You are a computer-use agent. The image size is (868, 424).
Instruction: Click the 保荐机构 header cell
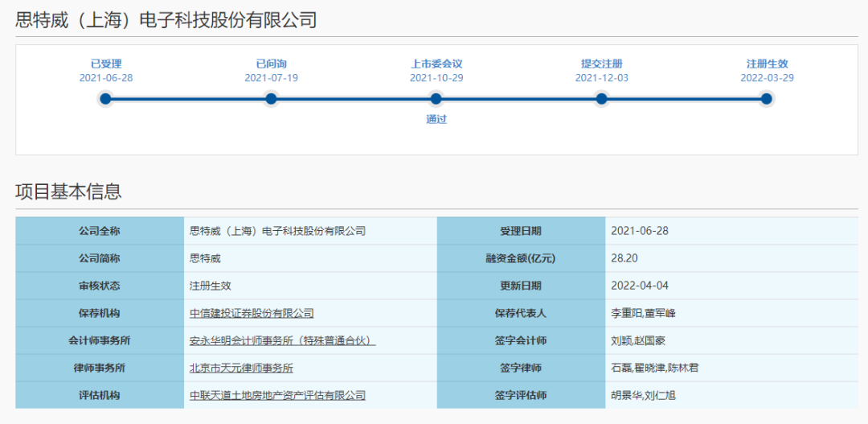(100, 313)
